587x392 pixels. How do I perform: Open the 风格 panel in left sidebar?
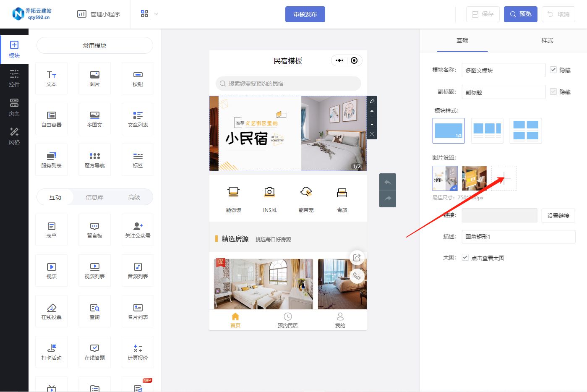click(x=14, y=136)
